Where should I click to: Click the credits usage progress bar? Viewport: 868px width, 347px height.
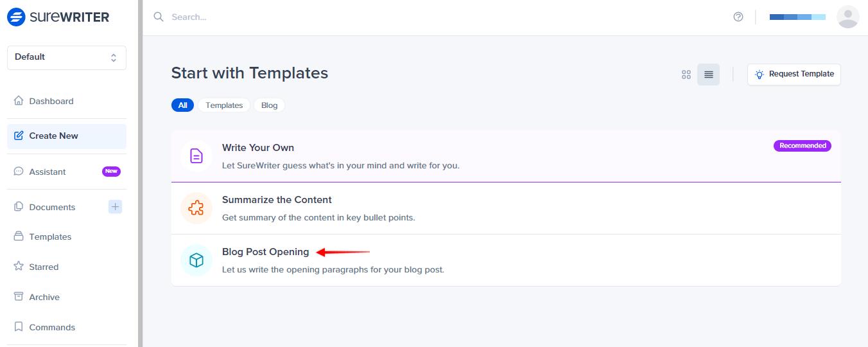point(797,17)
